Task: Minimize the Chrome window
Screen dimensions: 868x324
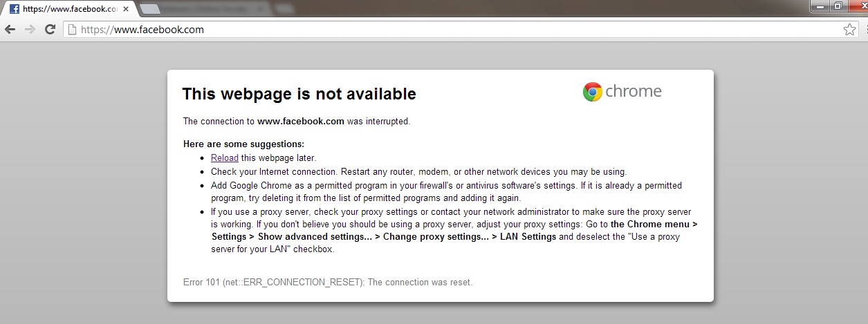Action: pyautogui.click(x=819, y=6)
